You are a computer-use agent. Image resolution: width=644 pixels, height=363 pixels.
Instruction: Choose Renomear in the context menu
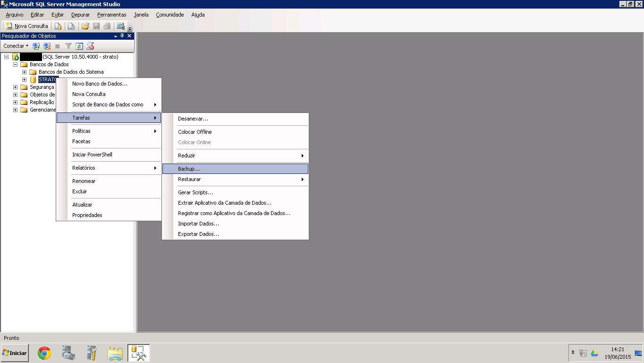109,181
